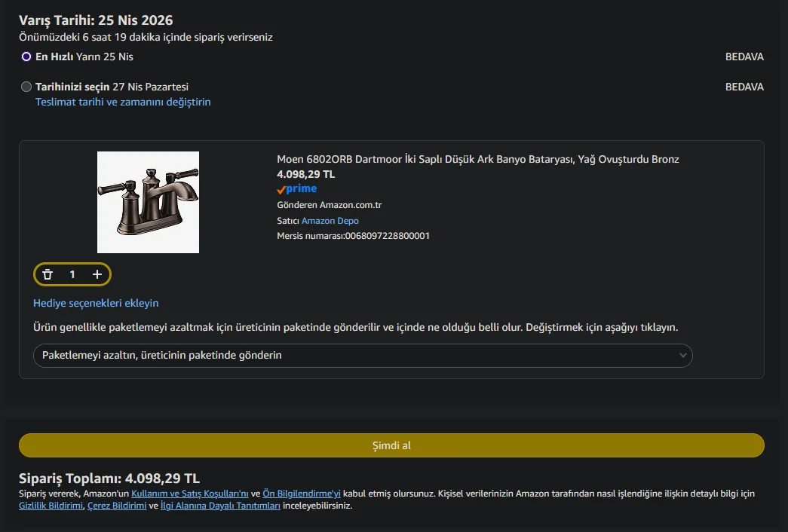Click the Moen 6802ORB Dartmoor product title

pyautogui.click(x=478, y=159)
